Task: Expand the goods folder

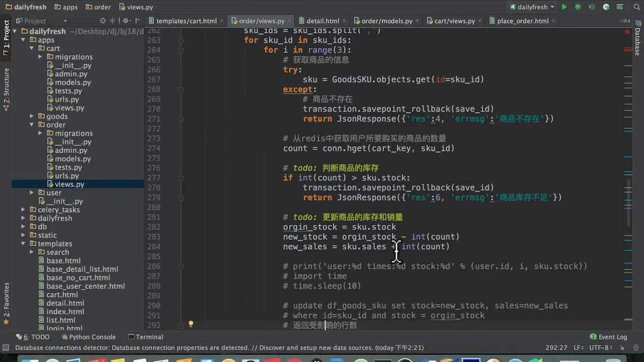Action: (x=32, y=116)
